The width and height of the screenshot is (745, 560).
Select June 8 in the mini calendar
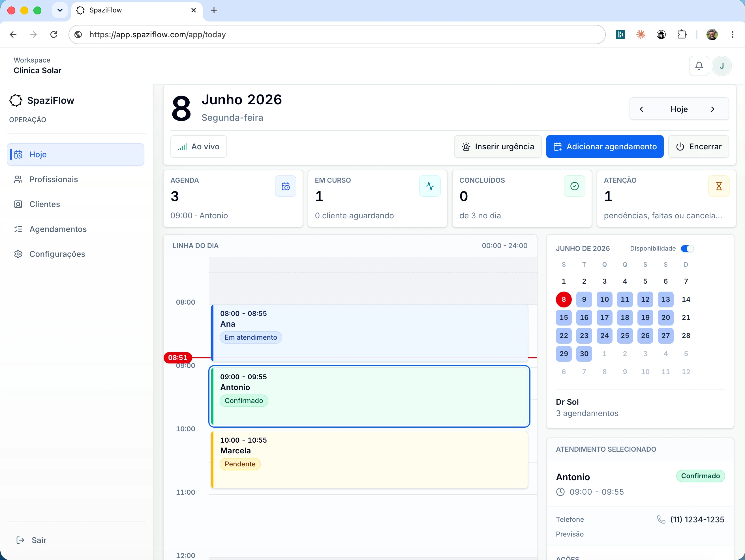[x=564, y=299]
